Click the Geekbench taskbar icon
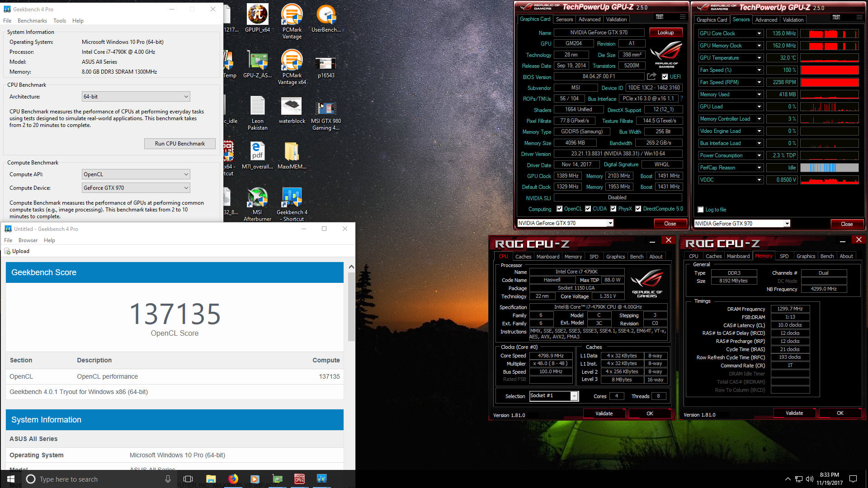 pos(321,479)
